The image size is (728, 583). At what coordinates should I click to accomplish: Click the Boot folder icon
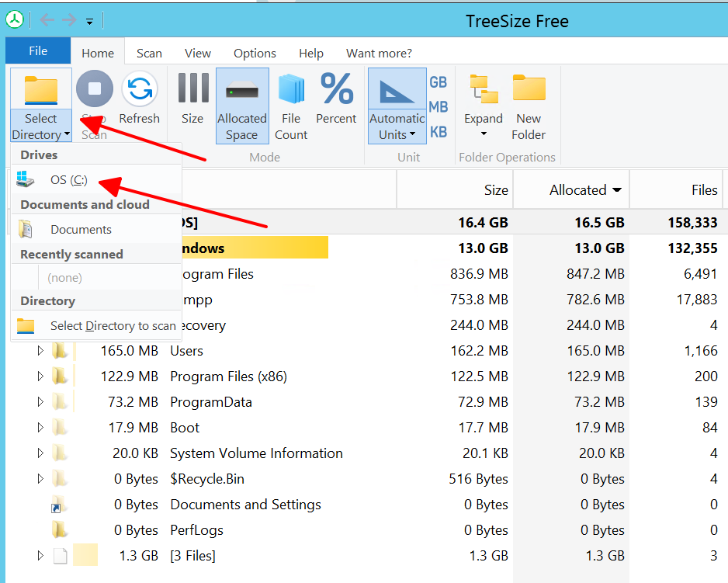pyautogui.click(x=60, y=428)
